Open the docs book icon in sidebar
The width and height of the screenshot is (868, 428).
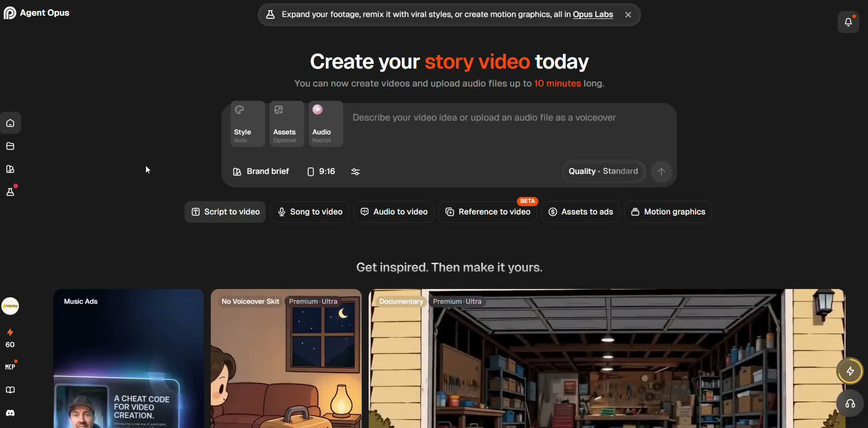[10, 390]
